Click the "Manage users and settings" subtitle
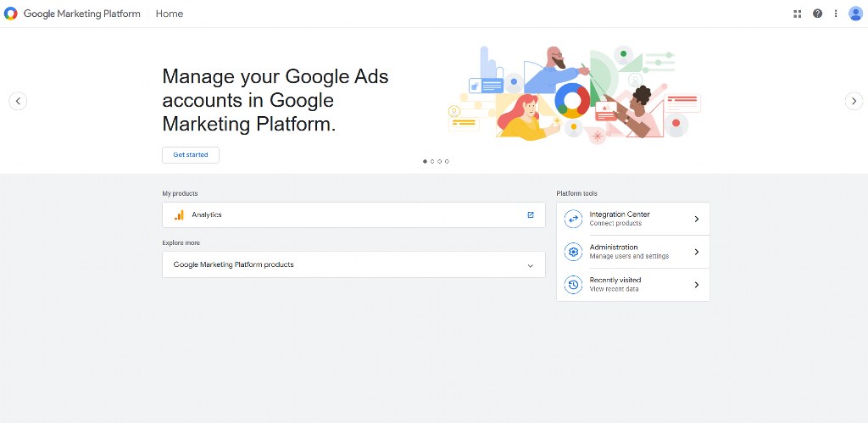The height and width of the screenshot is (423, 868). click(x=629, y=256)
